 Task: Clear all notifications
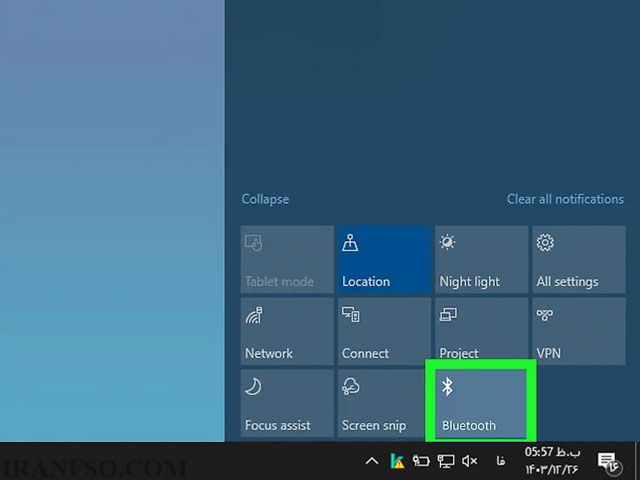click(x=565, y=199)
